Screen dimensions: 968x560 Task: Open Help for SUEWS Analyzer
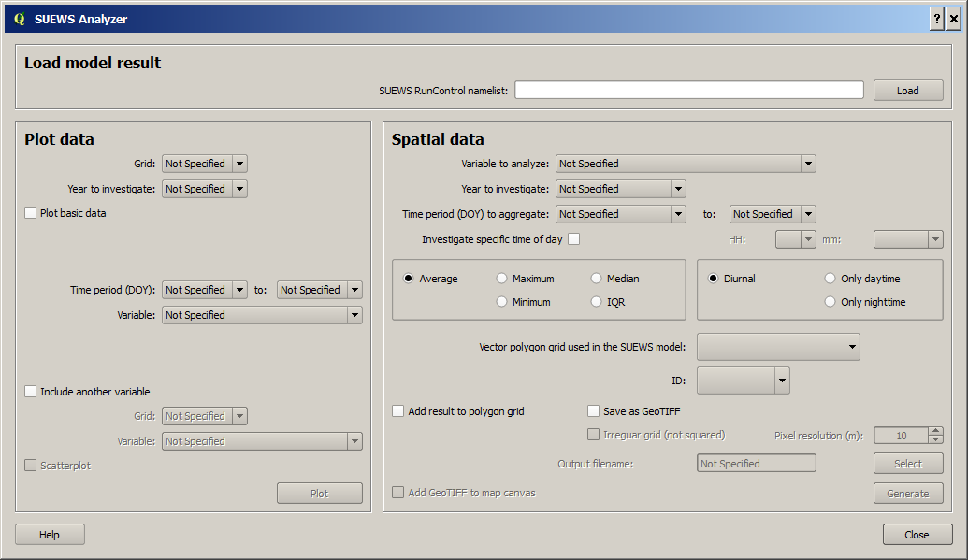[50, 535]
